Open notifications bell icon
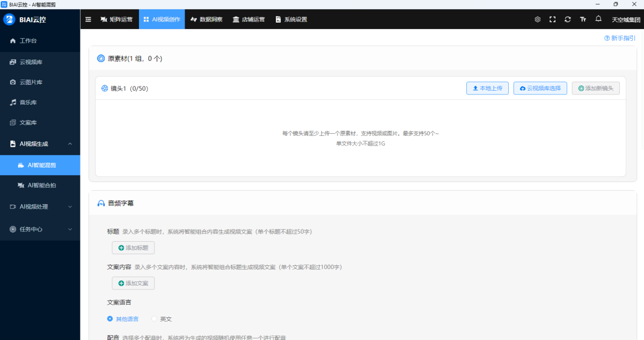The height and width of the screenshot is (340, 644). 598,19
